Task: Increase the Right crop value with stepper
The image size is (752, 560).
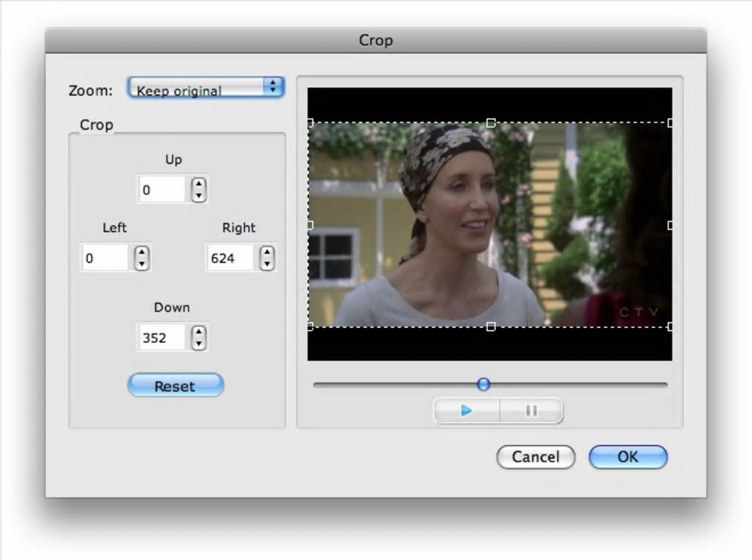Action: tap(267, 252)
